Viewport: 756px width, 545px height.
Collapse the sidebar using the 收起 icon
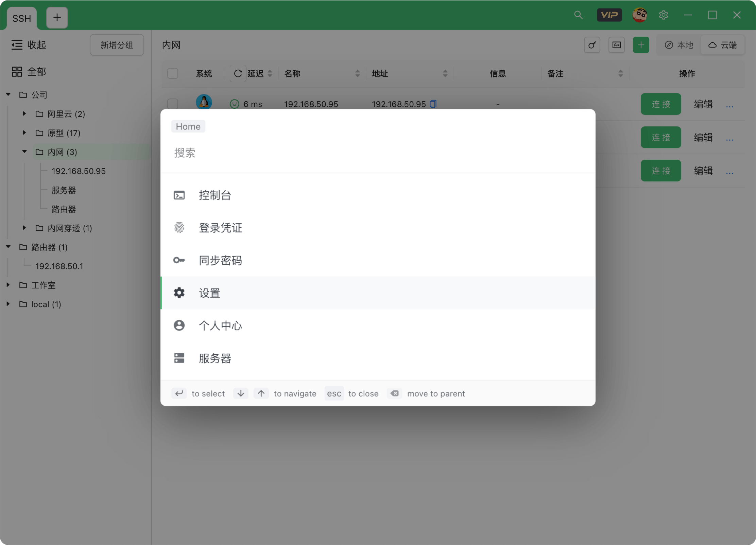pyautogui.click(x=16, y=45)
